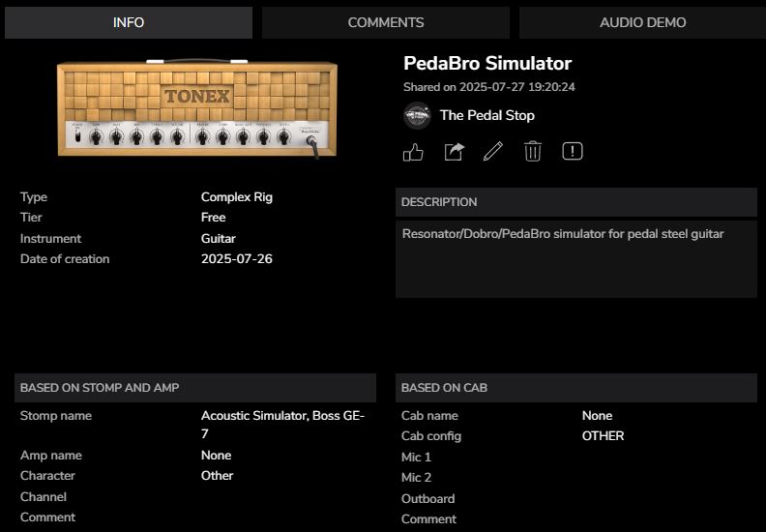Viewport: 766px width, 532px height.
Task: Select the Mic 2 label
Action: [x=416, y=477]
